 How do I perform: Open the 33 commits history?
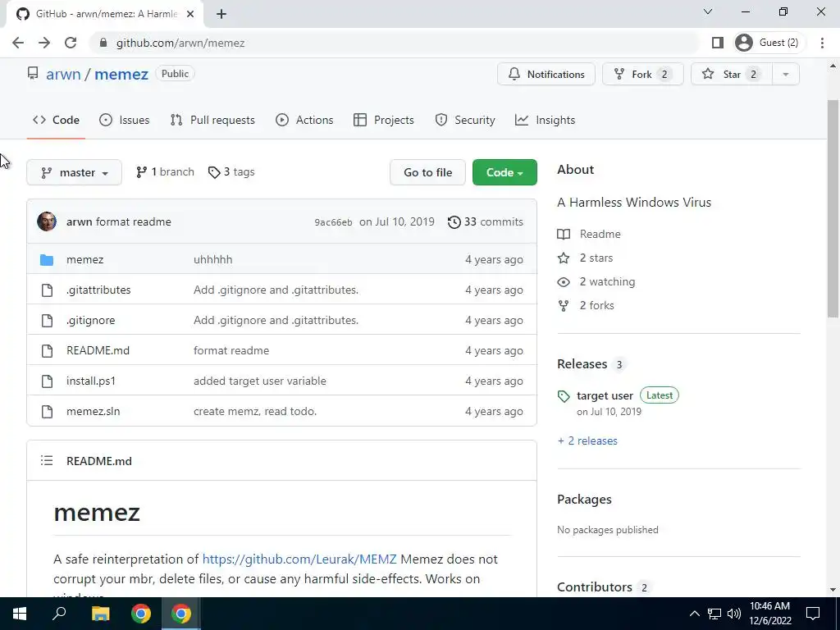coord(486,221)
